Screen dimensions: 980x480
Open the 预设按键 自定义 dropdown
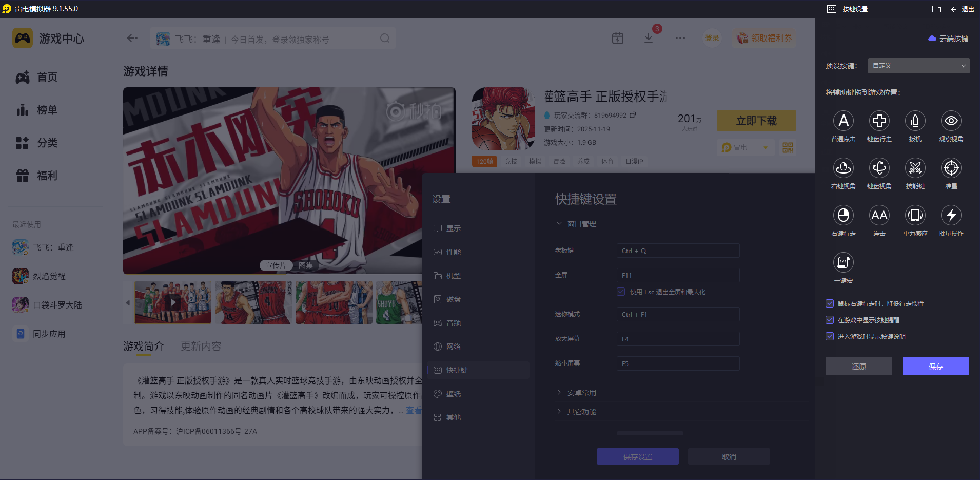click(917, 66)
